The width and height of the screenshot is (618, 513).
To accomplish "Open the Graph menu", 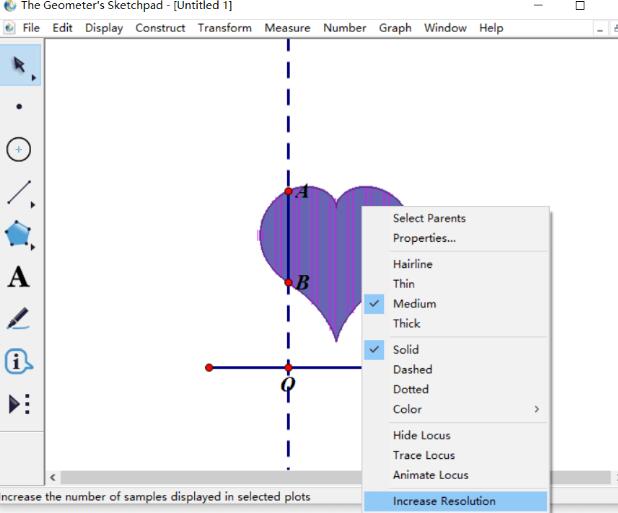I will tap(395, 28).
